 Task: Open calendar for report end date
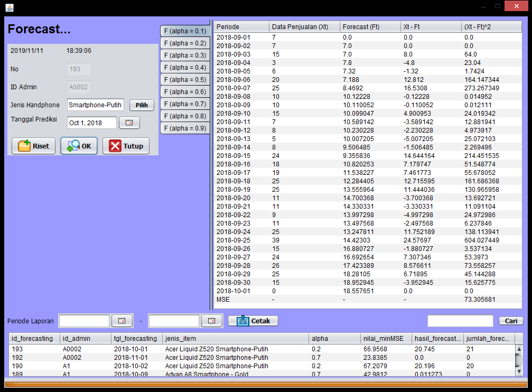[x=211, y=321]
